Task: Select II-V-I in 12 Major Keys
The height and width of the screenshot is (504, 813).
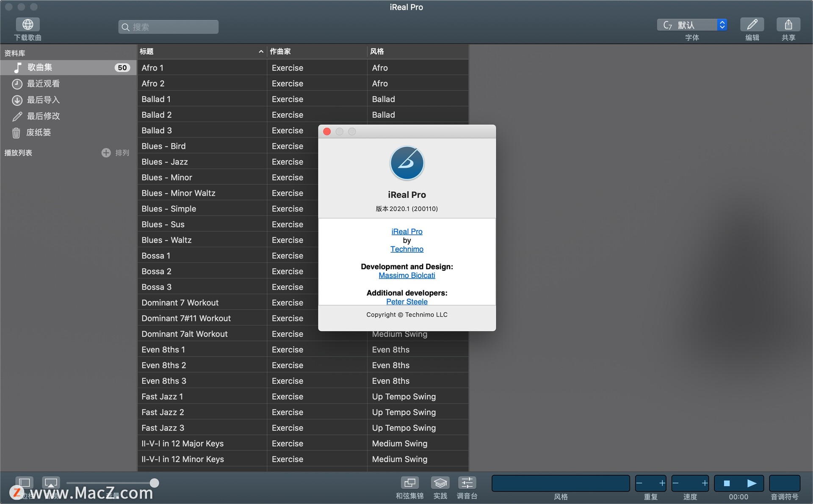Action: [303, 443]
